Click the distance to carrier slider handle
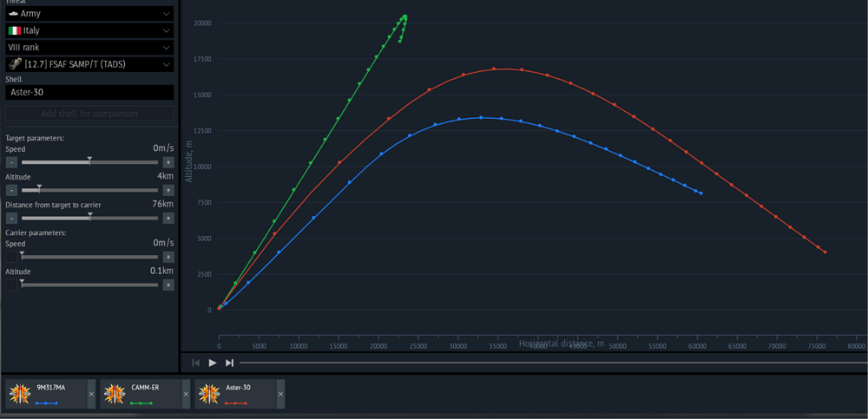This screenshot has width=868, height=419. coord(90,216)
